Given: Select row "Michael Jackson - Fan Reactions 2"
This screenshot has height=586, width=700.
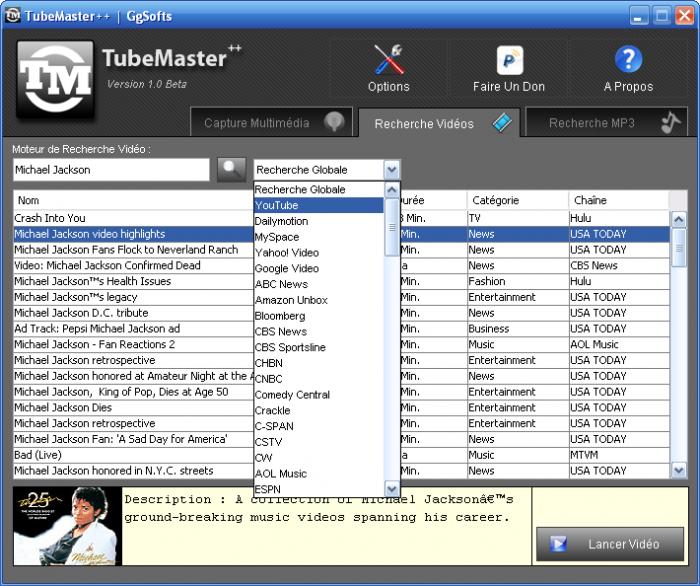Looking at the screenshot, I should pyautogui.click(x=342, y=345).
